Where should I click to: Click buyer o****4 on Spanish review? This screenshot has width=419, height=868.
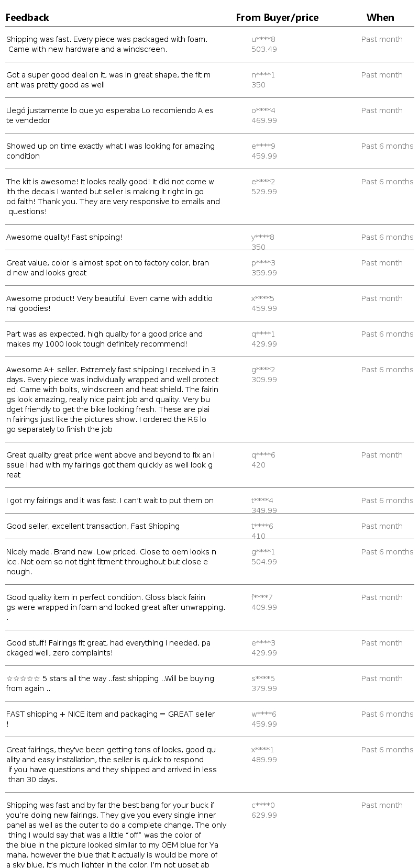(x=263, y=110)
